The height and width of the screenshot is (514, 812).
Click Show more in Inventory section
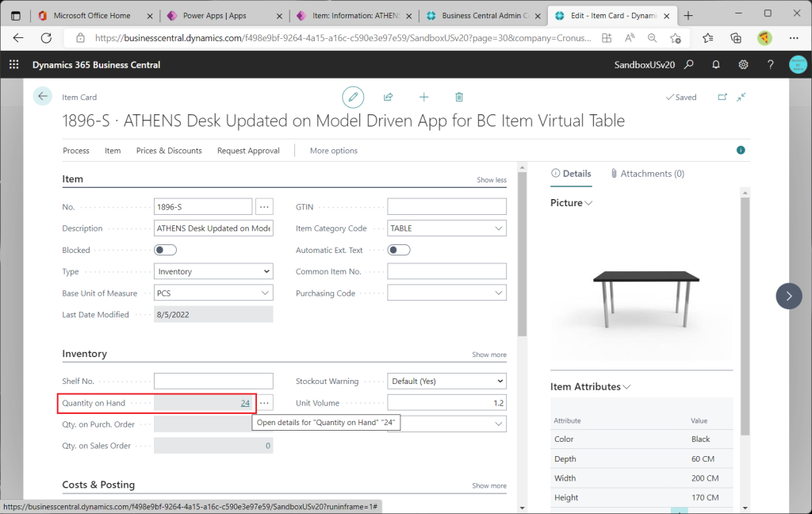(x=488, y=355)
